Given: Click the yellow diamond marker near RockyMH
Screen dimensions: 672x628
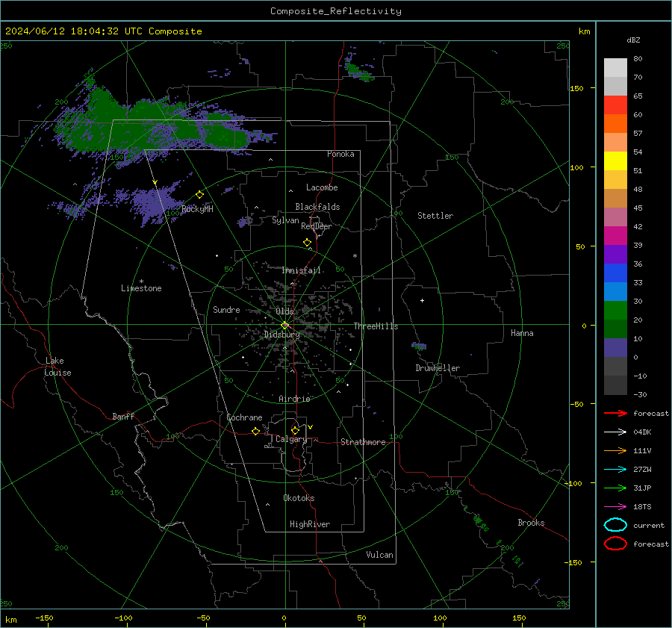Looking at the screenshot, I should [x=199, y=195].
